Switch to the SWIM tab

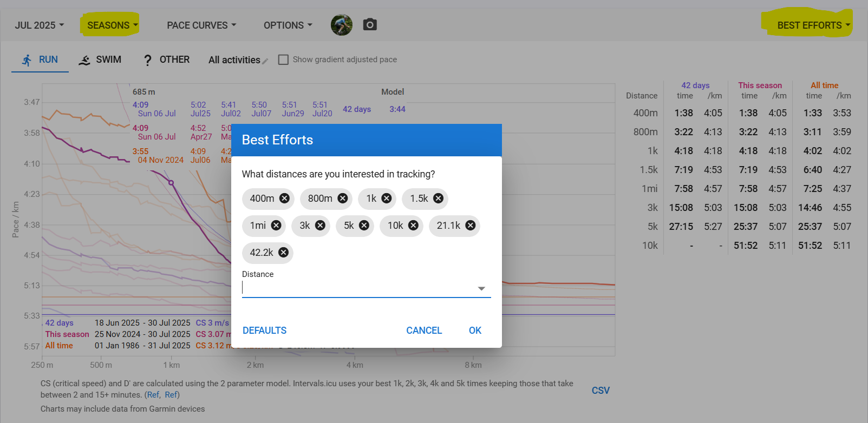(100, 60)
